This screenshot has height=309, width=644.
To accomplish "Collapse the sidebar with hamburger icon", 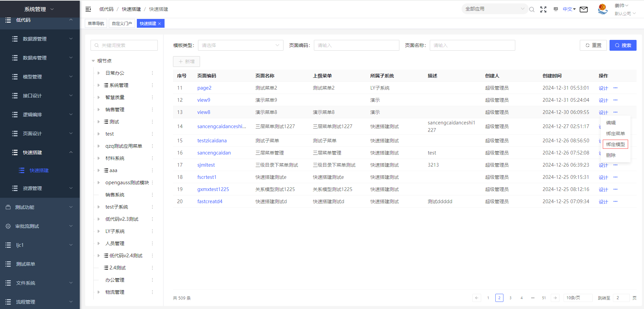I will pyautogui.click(x=88, y=9).
